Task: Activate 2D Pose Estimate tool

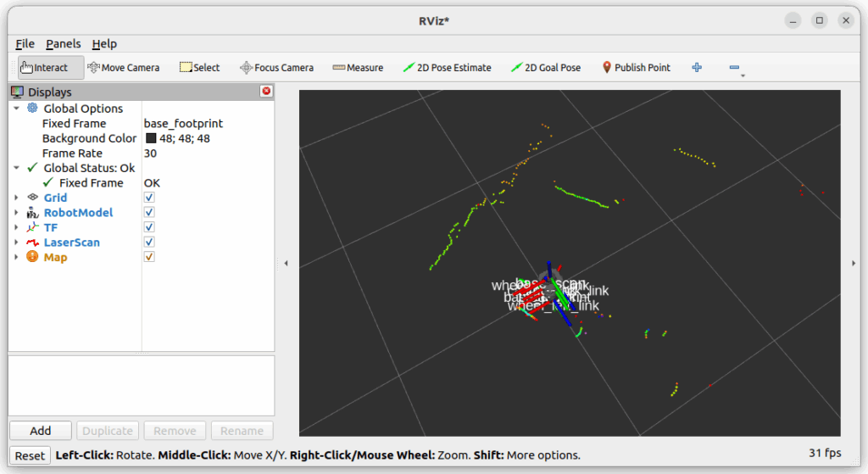Action: (447, 68)
